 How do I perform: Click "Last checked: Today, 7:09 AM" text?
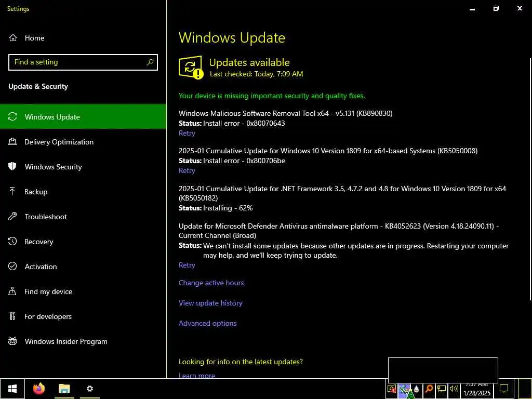[x=257, y=74]
